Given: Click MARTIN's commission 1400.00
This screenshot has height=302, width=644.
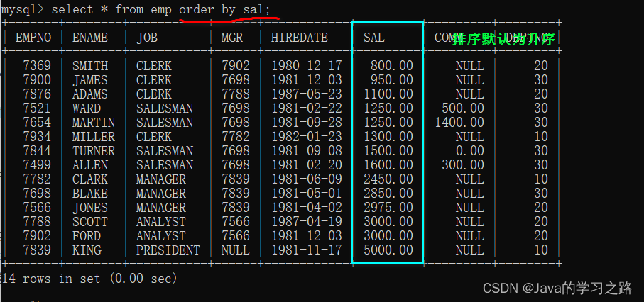Looking at the screenshot, I should [459, 123].
